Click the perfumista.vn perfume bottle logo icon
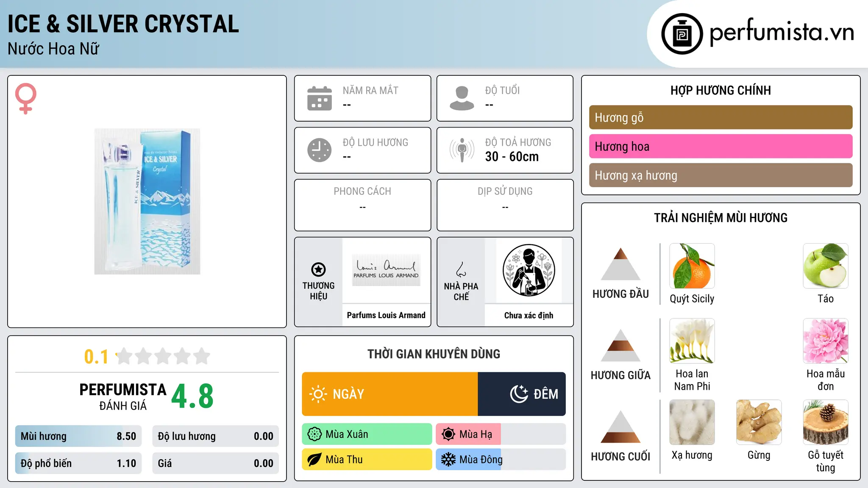The image size is (868, 488). (682, 34)
